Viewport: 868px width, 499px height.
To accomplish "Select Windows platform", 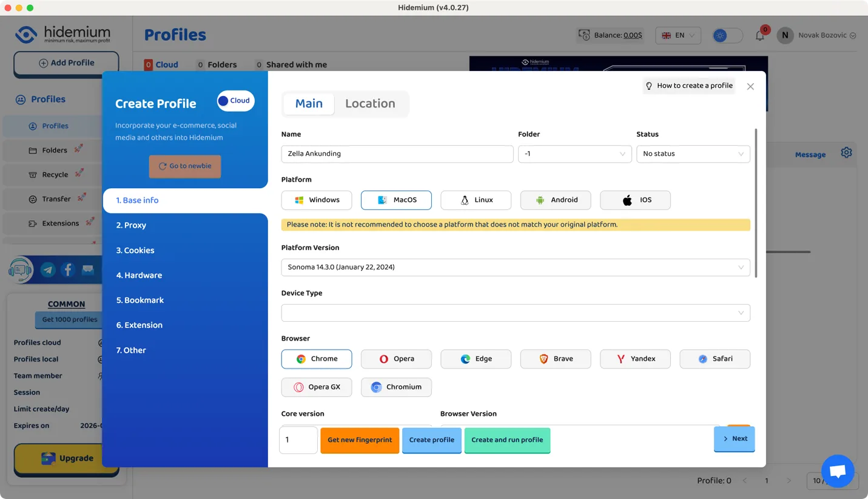I will tap(317, 200).
